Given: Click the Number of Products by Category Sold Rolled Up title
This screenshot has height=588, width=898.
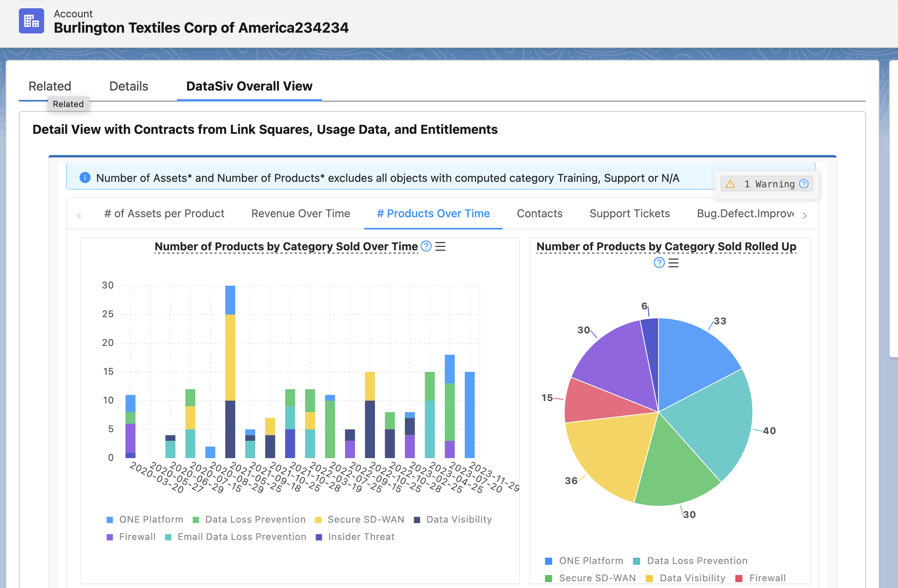Looking at the screenshot, I should point(666,246).
